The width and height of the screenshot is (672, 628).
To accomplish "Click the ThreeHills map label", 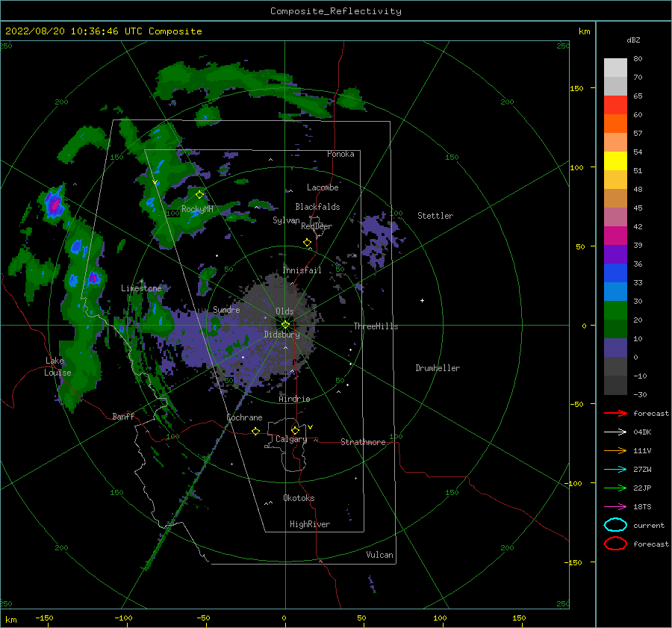I will 376,326.
